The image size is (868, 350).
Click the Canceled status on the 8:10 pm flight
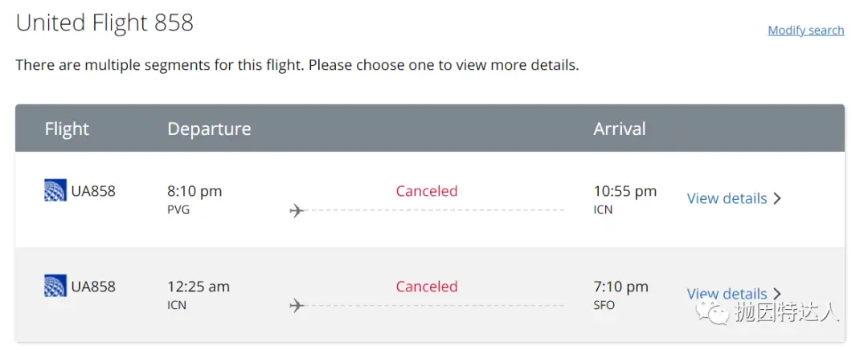pyautogui.click(x=426, y=191)
